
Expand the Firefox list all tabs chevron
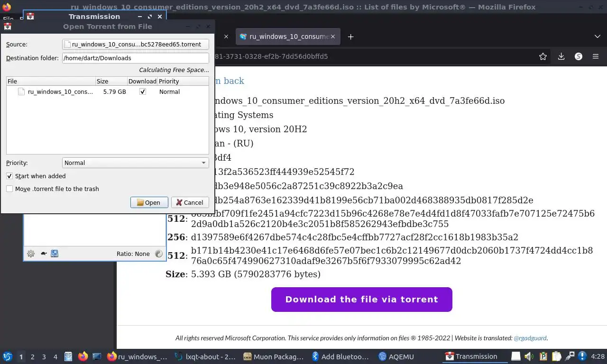[x=597, y=36]
